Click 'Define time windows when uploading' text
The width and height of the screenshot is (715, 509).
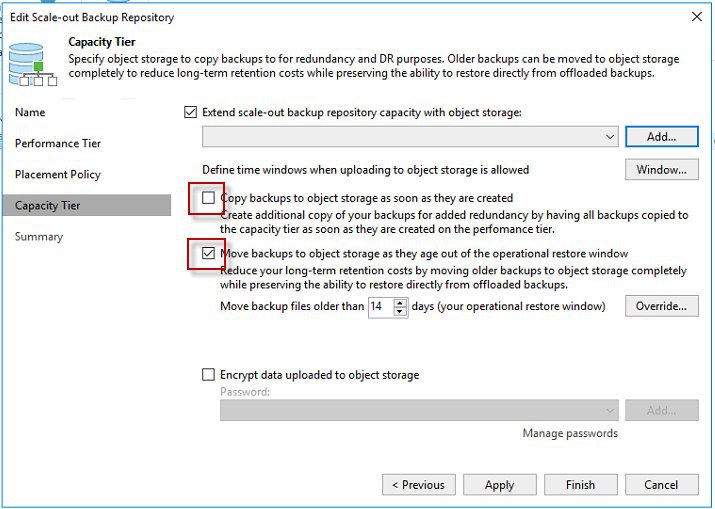click(x=365, y=170)
